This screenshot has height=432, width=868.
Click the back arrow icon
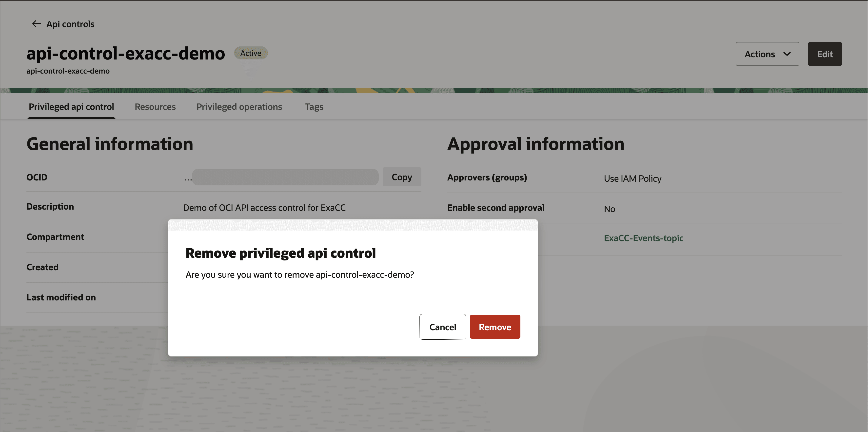[x=36, y=24]
